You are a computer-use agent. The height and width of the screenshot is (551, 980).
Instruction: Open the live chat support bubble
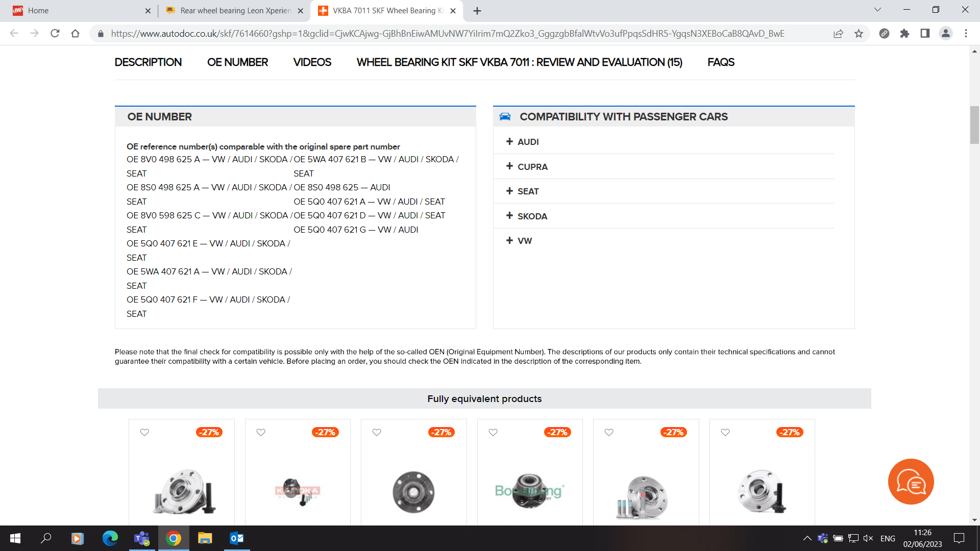coord(911,482)
